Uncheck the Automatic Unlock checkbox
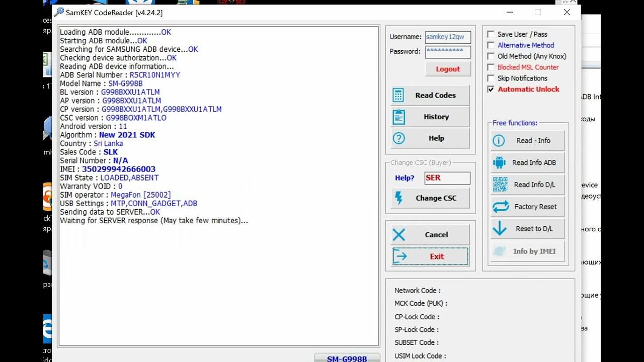Viewport: 644px width, 362px height. 491,89
